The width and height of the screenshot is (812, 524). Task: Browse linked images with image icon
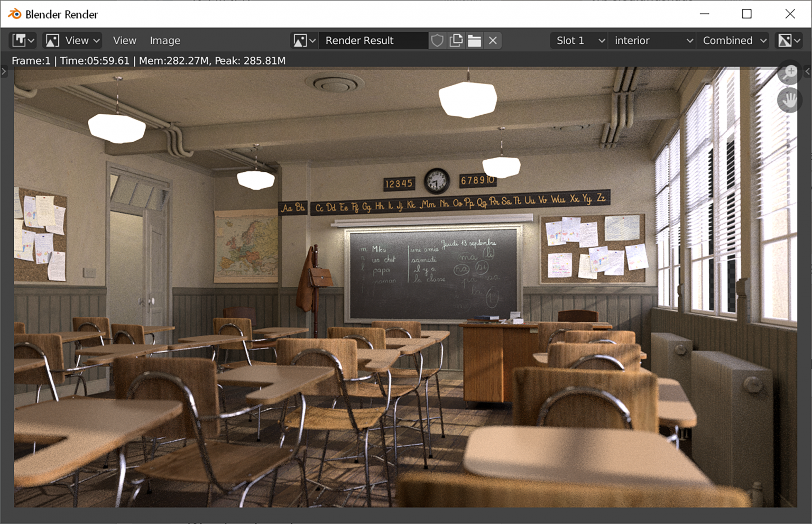304,41
